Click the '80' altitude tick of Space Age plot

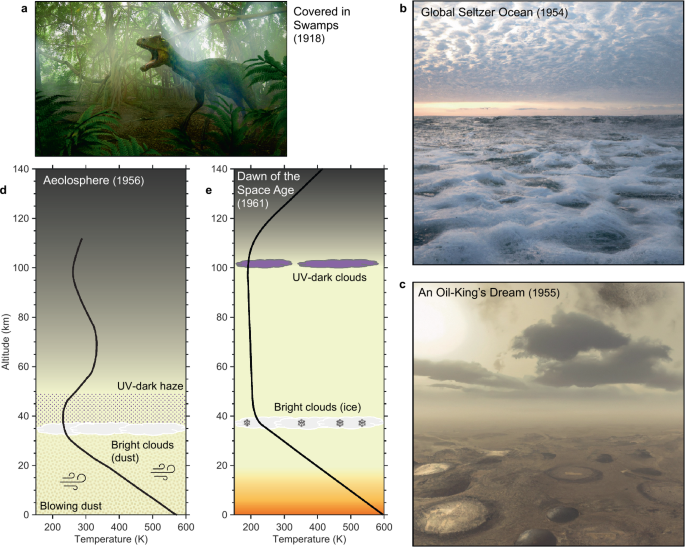pyautogui.click(x=222, y=317)
